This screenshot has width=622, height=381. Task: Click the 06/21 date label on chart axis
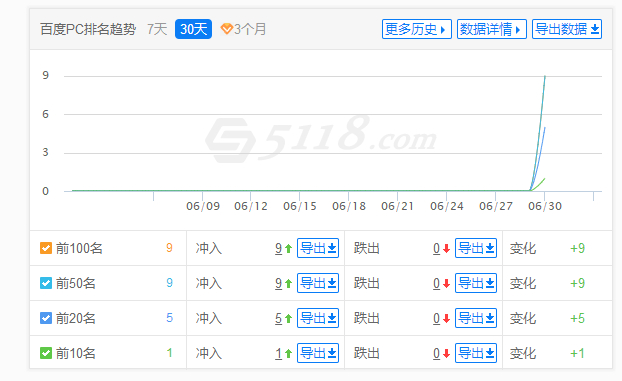point(397,206)
